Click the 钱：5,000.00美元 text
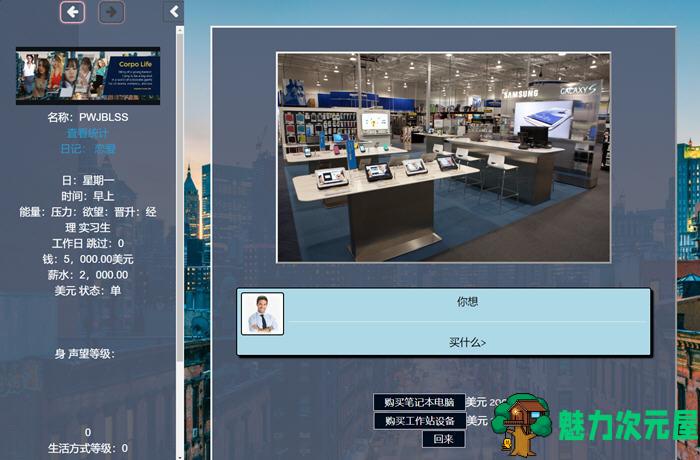This screenshot has width=700, height=460. pyautogui.click(x=88, y=259)
